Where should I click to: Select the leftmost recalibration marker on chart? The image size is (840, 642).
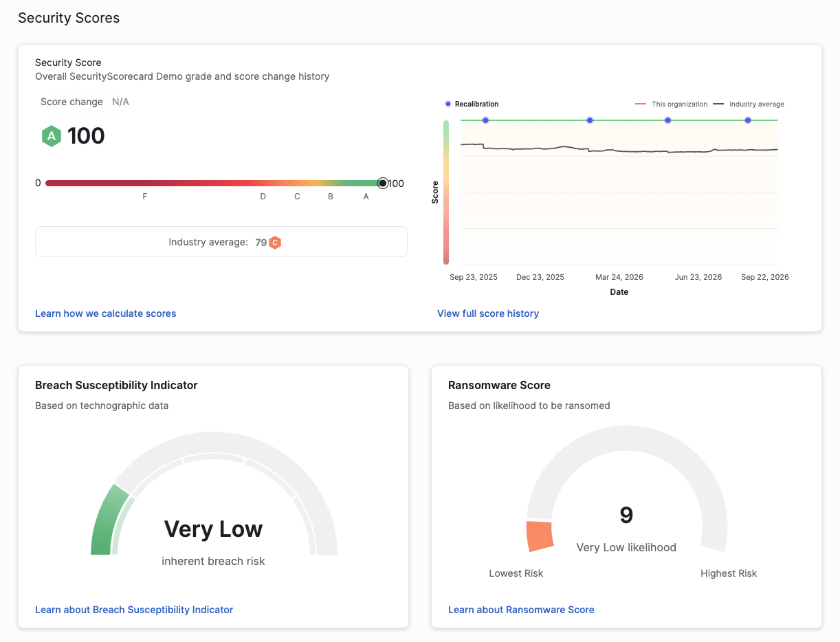tap(485, 120)
